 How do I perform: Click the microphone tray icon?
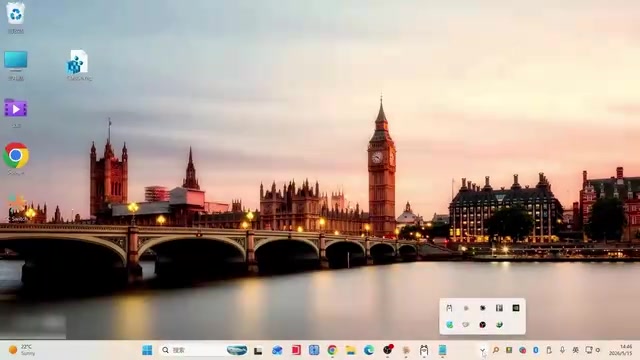point(562,350)
